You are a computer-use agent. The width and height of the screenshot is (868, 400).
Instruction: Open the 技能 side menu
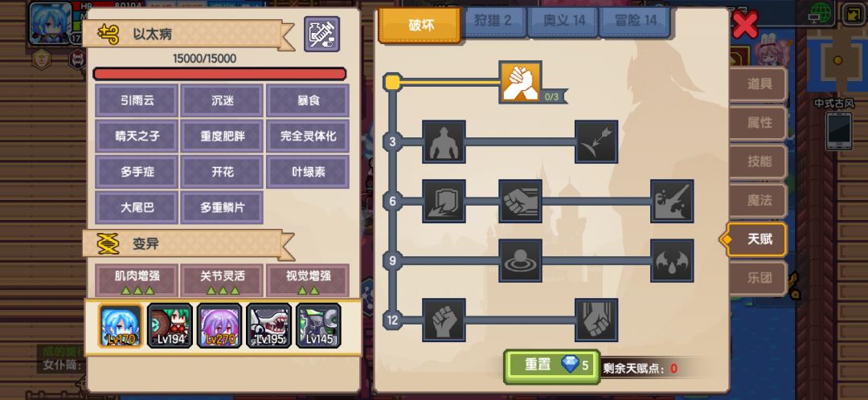[x=759, y=161]
